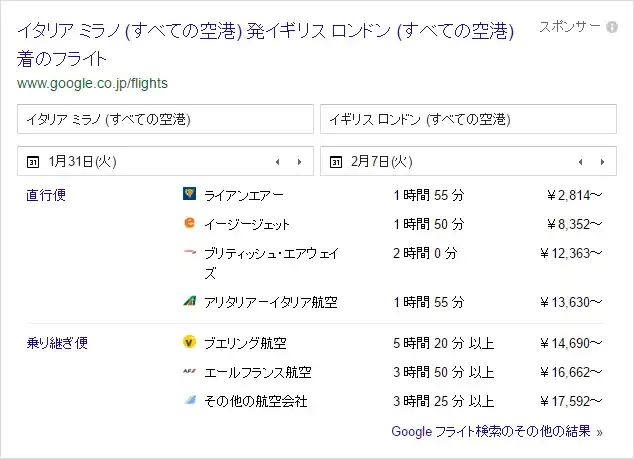Click the other airlines (その他の航空会社) icon

(190, 400)
